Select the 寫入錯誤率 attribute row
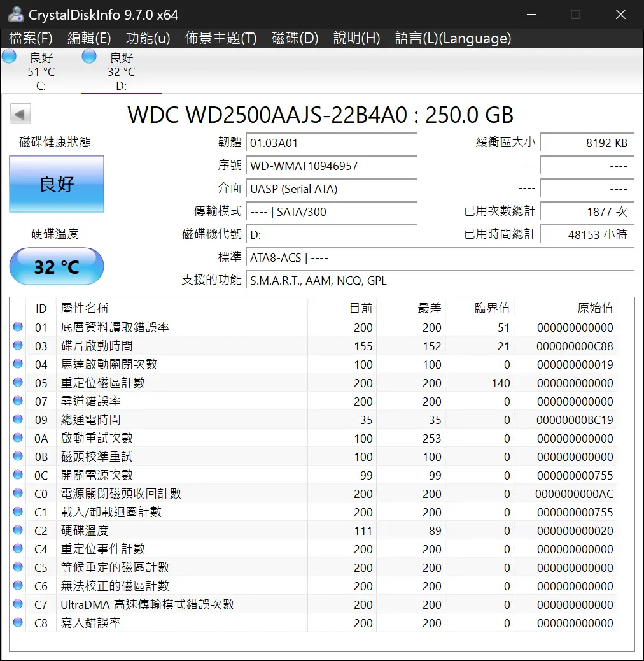The height and width of the screenshot is (661, 644). (313, 623)
